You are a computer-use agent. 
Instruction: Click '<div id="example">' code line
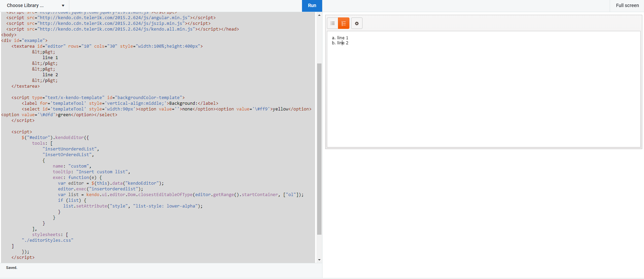[x=24, y=41]
